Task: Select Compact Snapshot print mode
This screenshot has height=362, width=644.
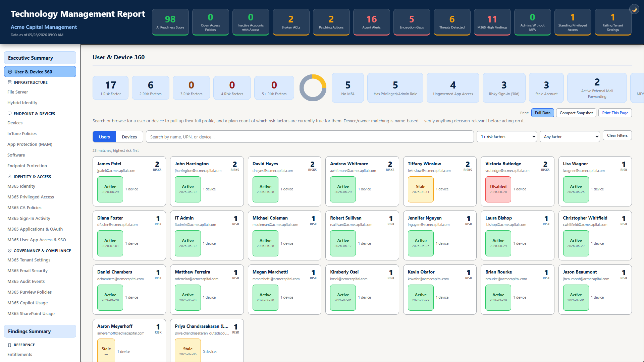Action: [576, 113]
